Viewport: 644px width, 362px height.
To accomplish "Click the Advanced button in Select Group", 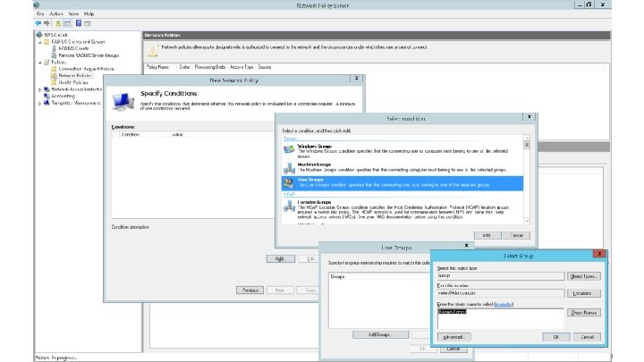I will tap(453, 337).
